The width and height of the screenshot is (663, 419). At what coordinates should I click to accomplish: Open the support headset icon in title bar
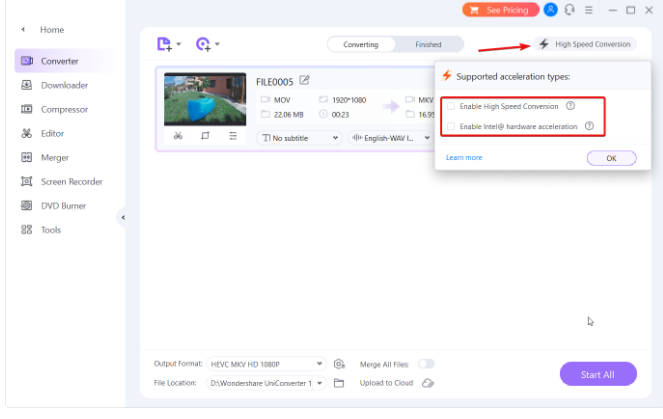point(569,10)
